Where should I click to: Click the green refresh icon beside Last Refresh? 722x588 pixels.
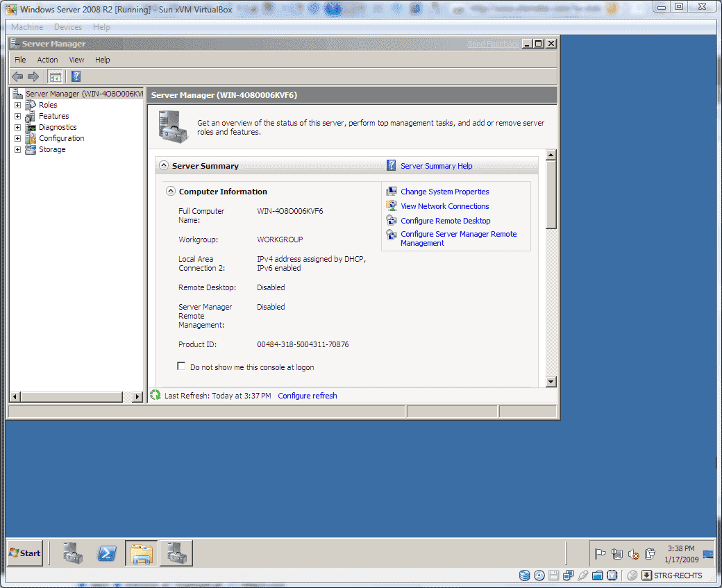[156, 395]
